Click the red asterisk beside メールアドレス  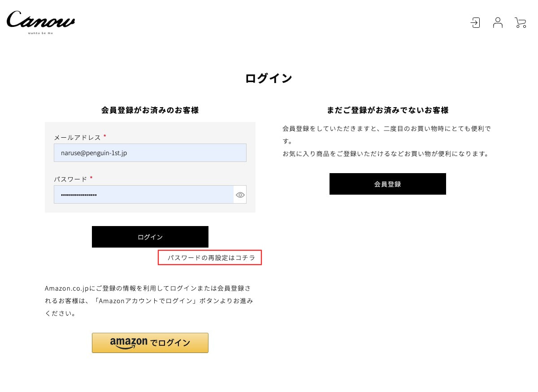(105, 136)
